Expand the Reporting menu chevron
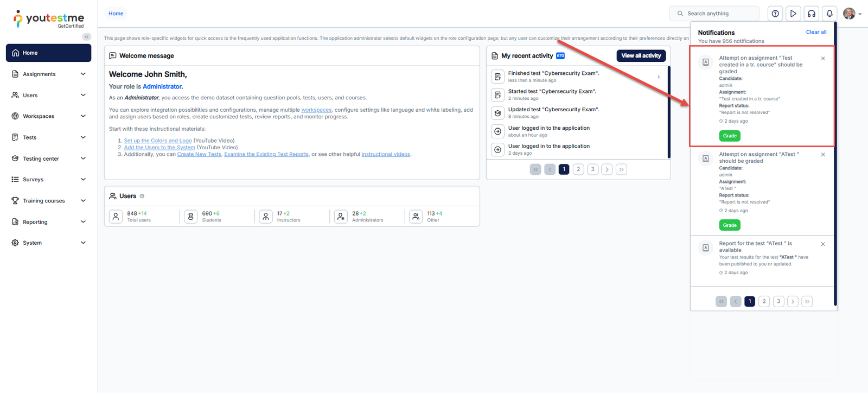868x393 pixels. point(83,222)
